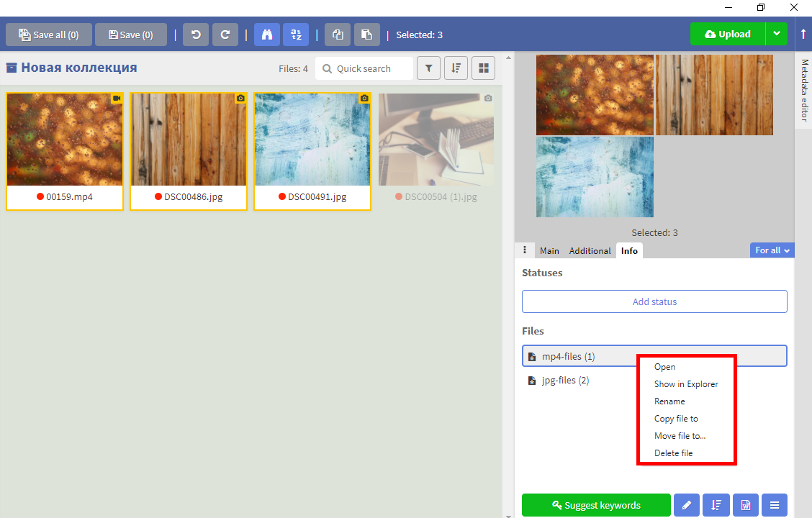Viewport: 812px width, 518px height.
Task: Paste metadata with the paste icon
Action: point(367,35)
